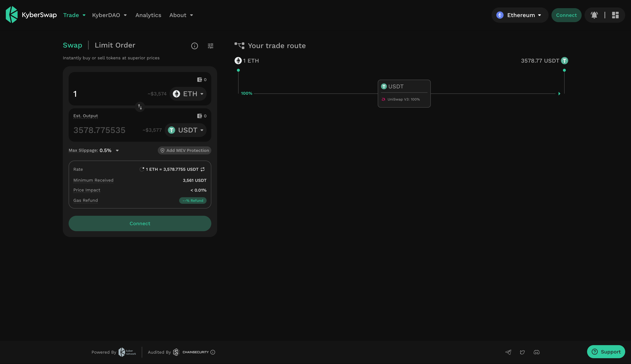Open the dashboard grid menu icon
Viewport: 631px width, 364px height.
pyautogui.click(x=615, y=15)
